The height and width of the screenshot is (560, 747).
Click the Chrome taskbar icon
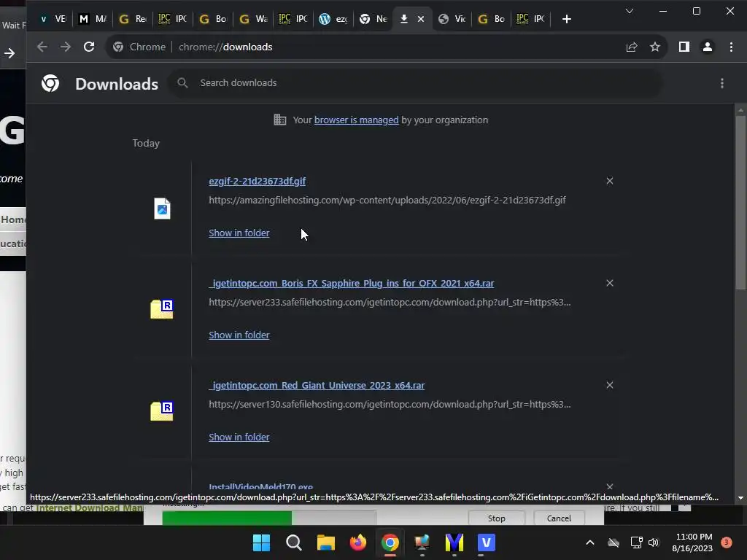[x=390, y=542]
